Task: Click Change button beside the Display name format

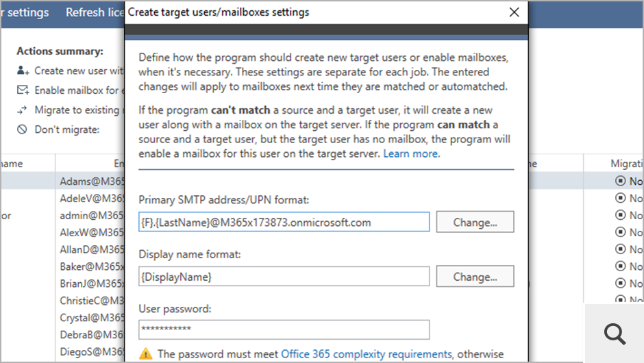Action: click(x=475, y=276)
